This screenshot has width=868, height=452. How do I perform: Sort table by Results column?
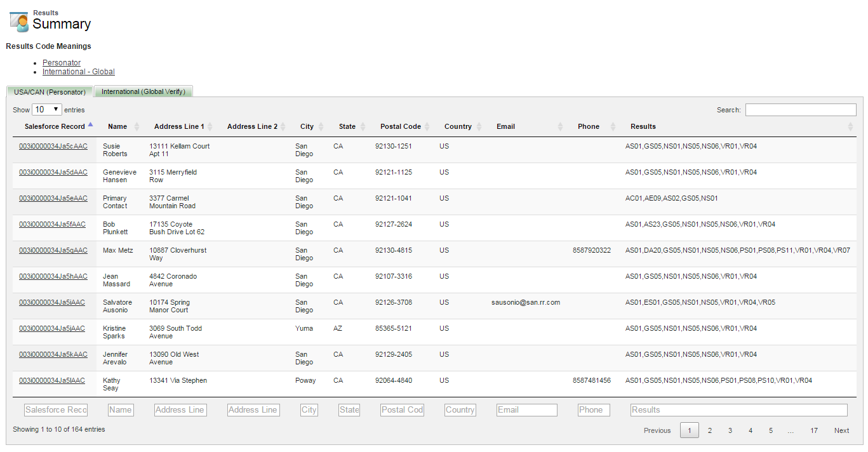[x=643, y=126]
